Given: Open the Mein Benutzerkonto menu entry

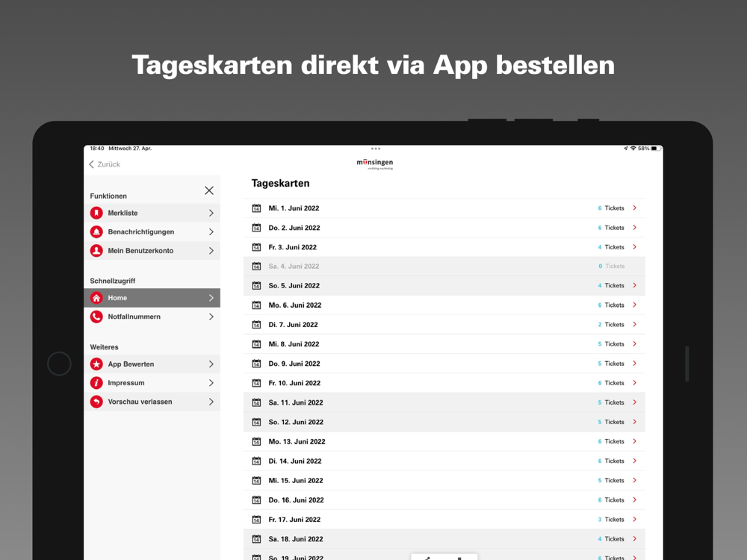Looking at the screenshot, I should [x=152, y=250].
